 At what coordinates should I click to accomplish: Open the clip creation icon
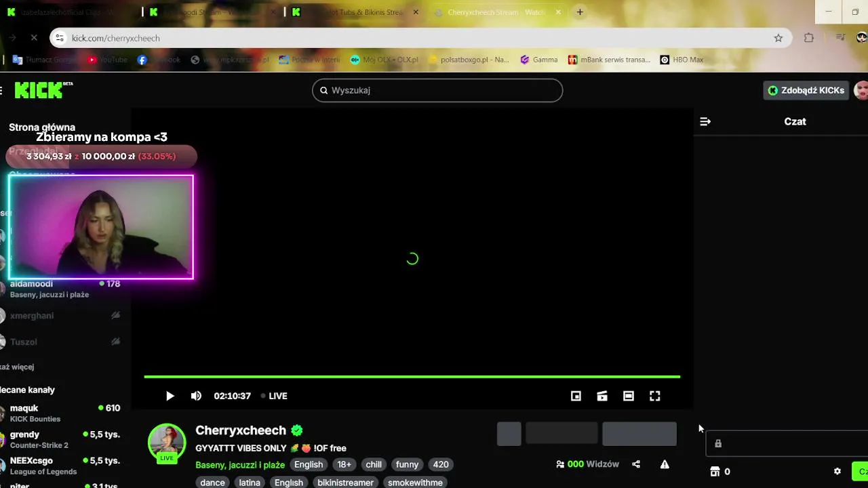602,396
